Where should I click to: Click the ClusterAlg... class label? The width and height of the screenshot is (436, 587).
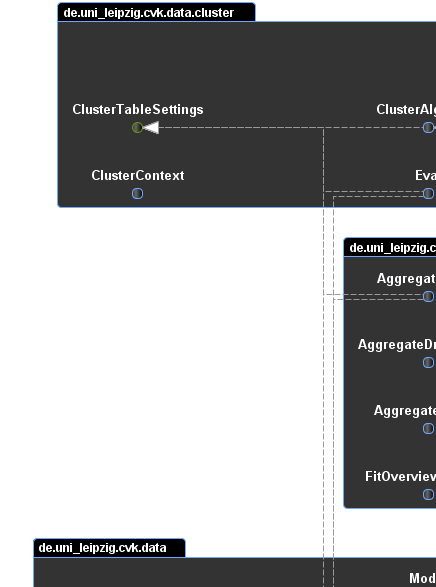406,110
